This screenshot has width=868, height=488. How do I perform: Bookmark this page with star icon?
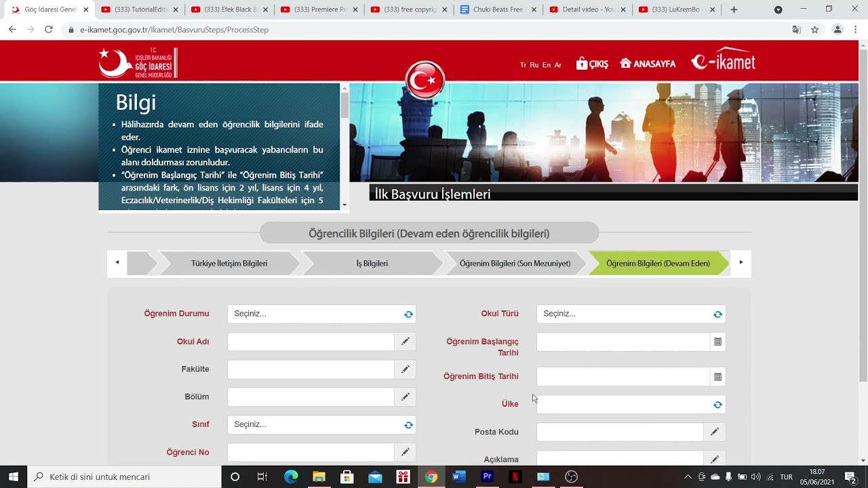(x=815, y=30)
